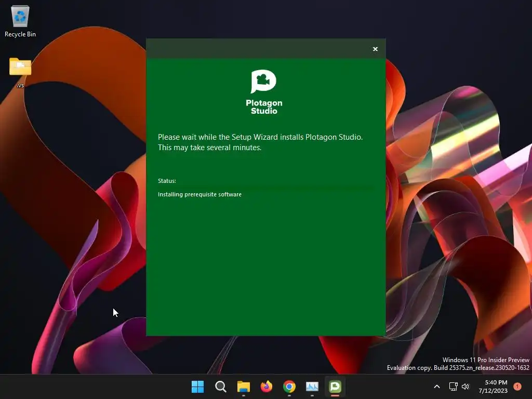Open the network status tray icon

(x=453, y=387)
